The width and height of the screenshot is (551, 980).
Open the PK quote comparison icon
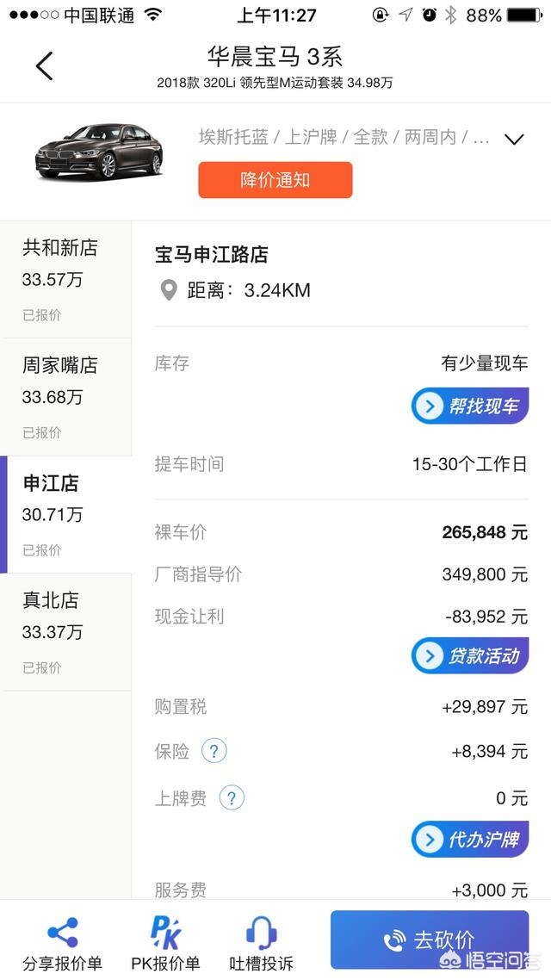pos(165,933)
